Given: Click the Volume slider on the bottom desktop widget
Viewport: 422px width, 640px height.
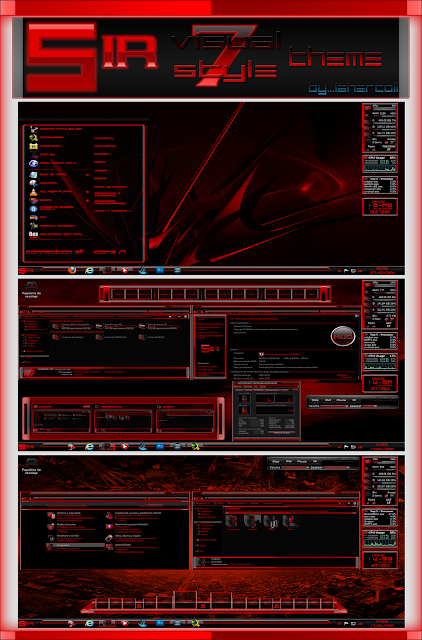Looking at the screenshot, I should tap(294, 467).
